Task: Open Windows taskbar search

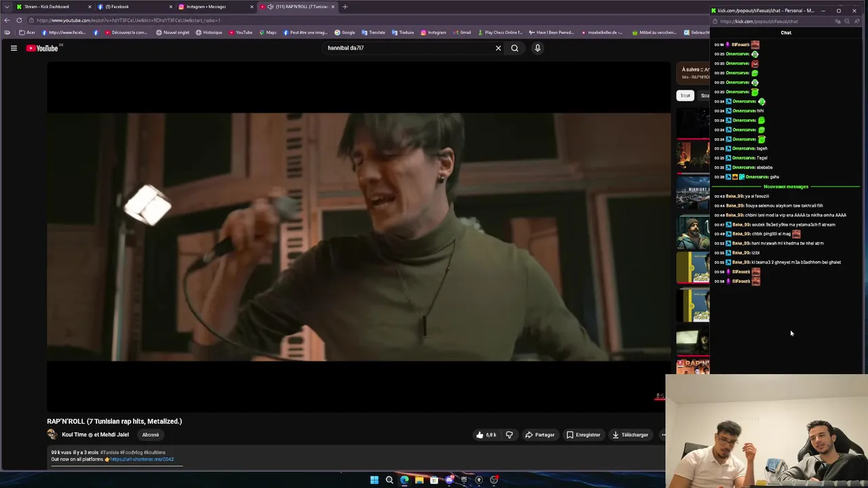Action: coord(389,480)
